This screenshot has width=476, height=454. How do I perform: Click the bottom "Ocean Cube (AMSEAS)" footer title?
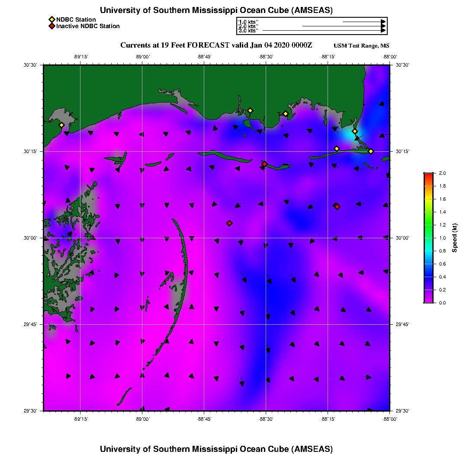pyautogui.click(x=216, y=449)
